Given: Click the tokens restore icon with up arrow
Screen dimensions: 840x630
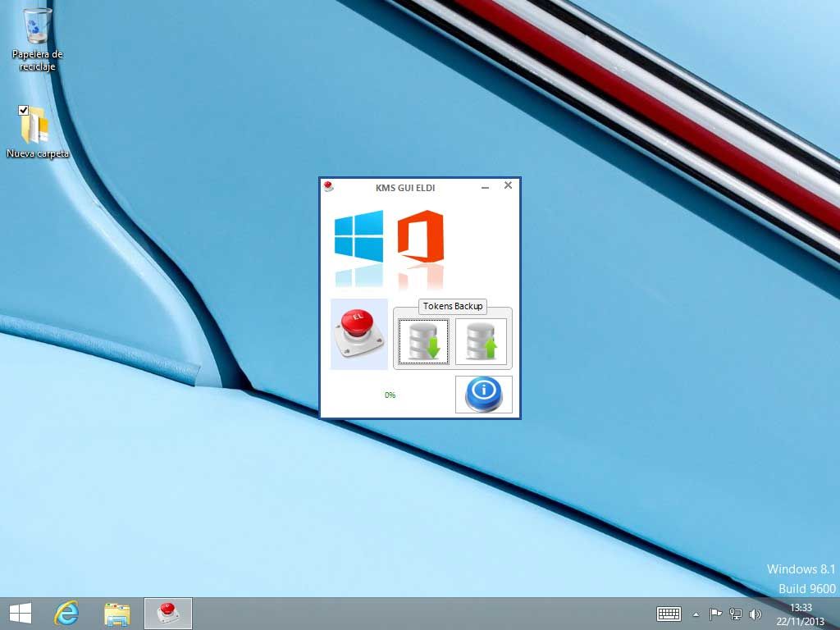Looking at the screenshot, I should [x=482, y=341].
